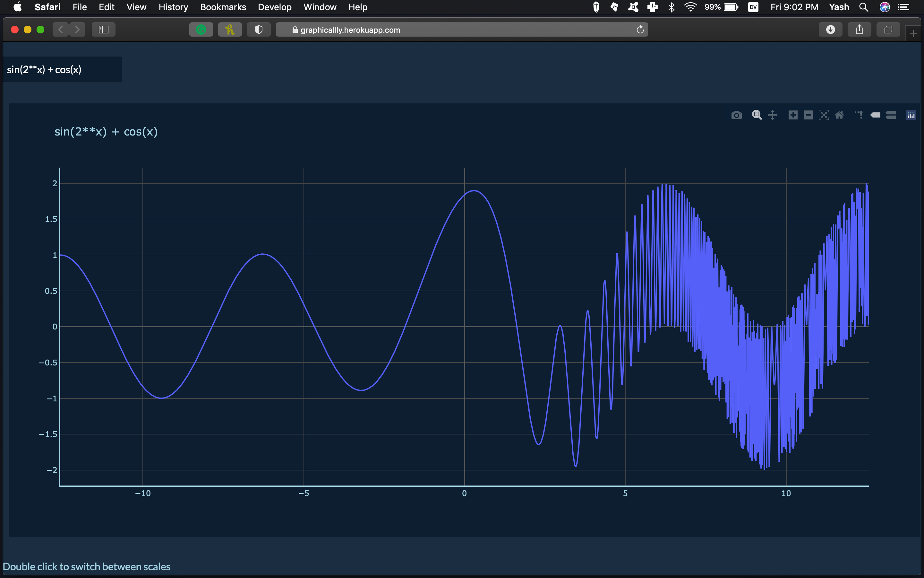Screen dimensions: 924x578
Task: Open the Apple menu
Action: (x=18, y=7)
